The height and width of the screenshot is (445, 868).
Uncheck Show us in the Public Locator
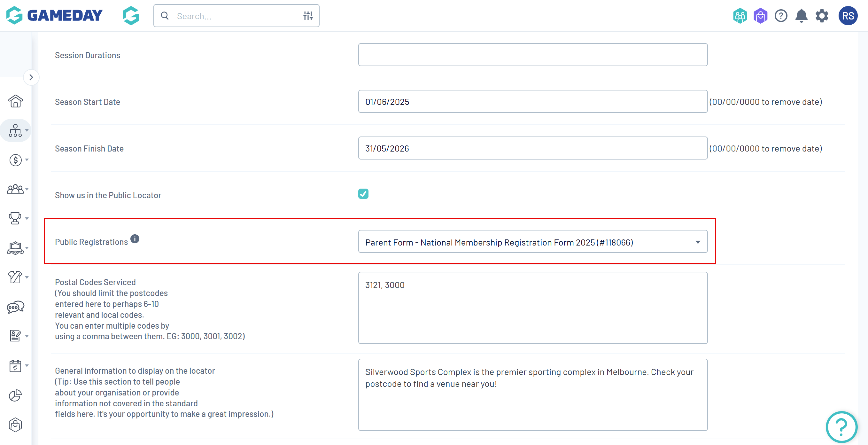tap(363, 194)
